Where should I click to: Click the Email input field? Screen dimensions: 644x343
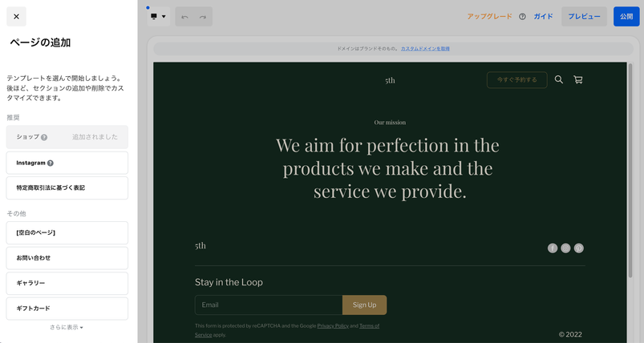[x=269, y=305]
